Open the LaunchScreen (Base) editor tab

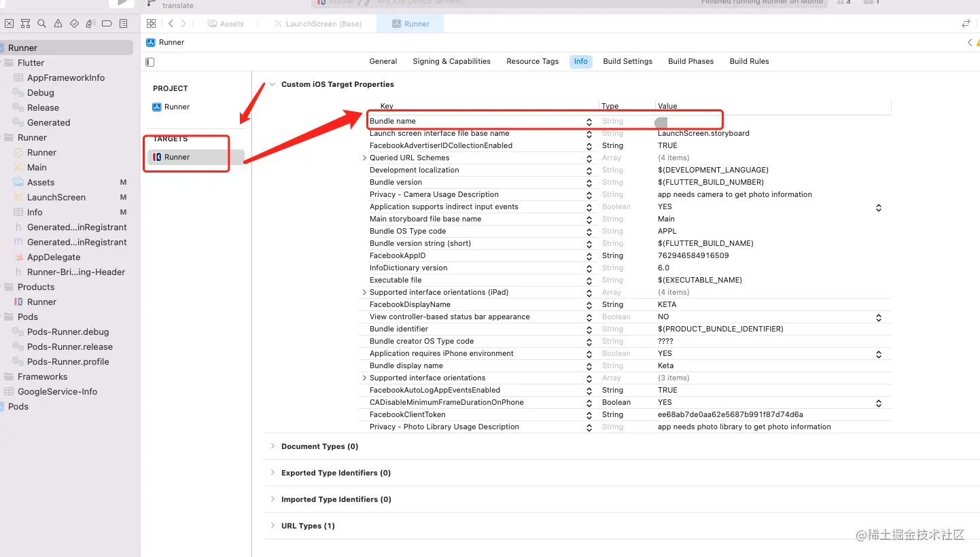317,24
